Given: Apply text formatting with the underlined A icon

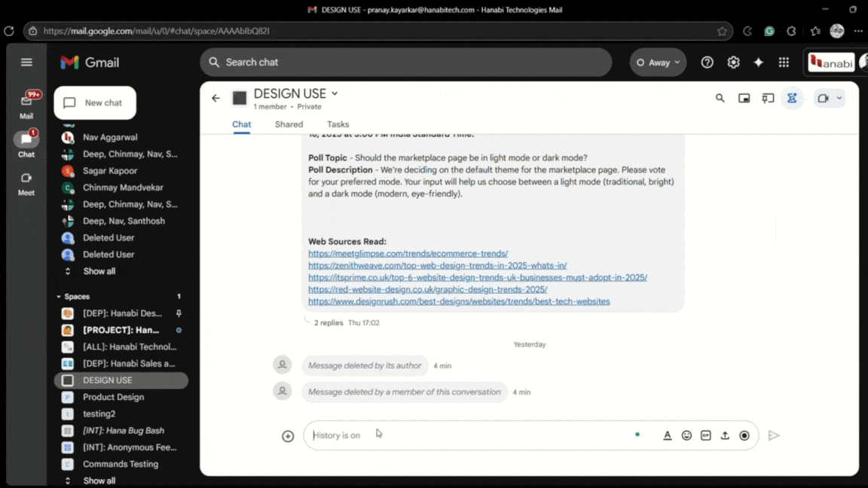Looking at the screenshot, I should 667,435.
